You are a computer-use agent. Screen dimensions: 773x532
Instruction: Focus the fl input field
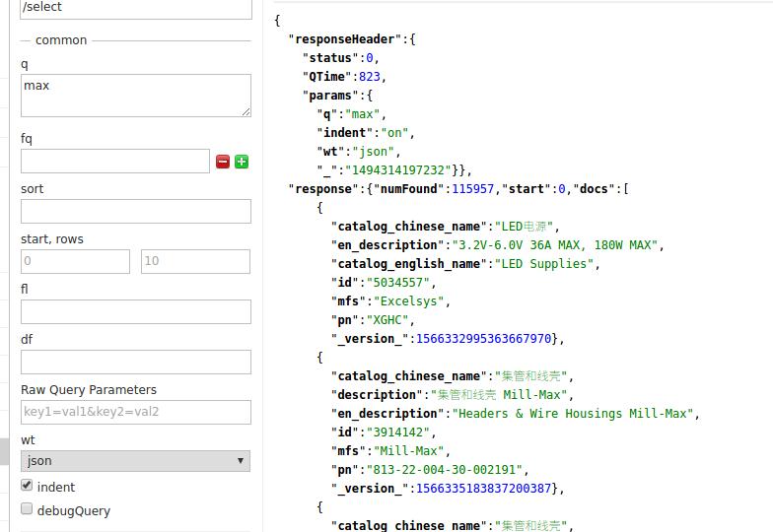(x=136, y=311)
